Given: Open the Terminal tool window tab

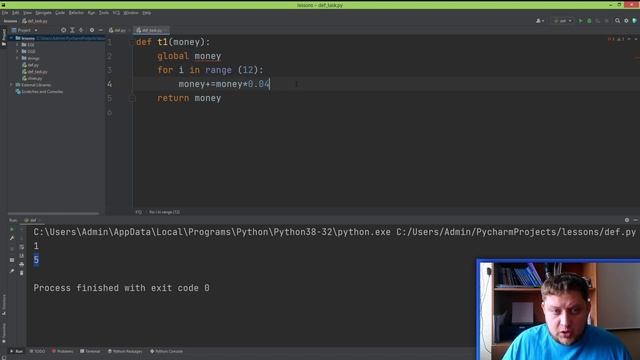Looking at the screenshot, I should point(90,351).
